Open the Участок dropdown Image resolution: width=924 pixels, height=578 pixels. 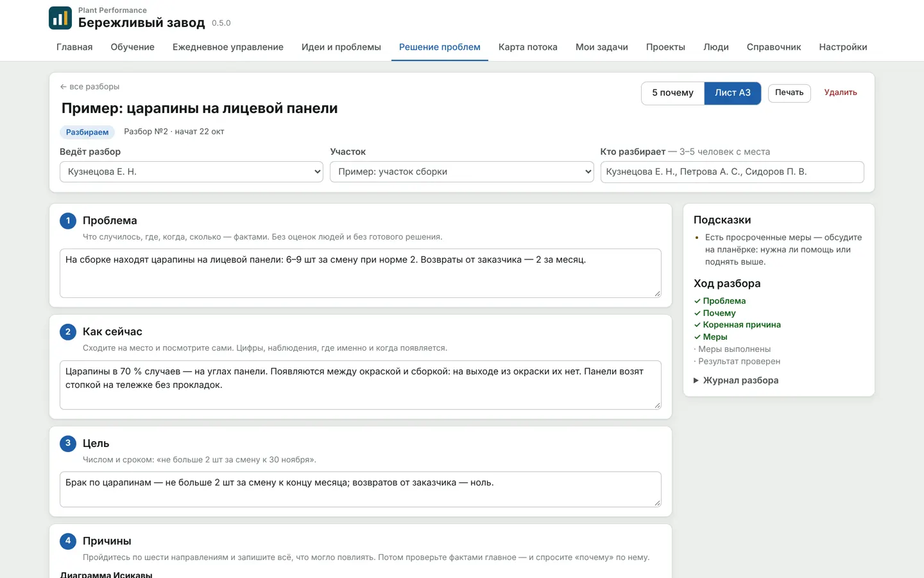point(461,172)
